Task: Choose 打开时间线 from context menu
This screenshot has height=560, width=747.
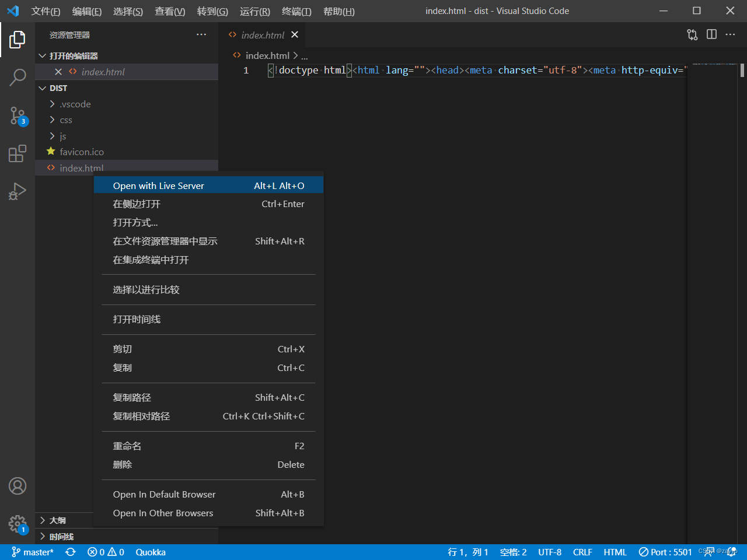Action: [x=209, y=320]
